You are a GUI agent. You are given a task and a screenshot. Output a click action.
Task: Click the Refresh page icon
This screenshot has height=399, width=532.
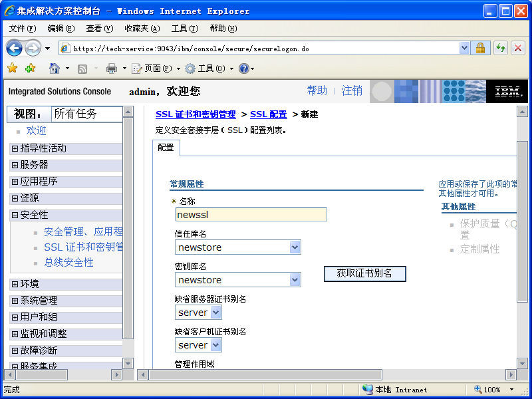tap(500, 48)
